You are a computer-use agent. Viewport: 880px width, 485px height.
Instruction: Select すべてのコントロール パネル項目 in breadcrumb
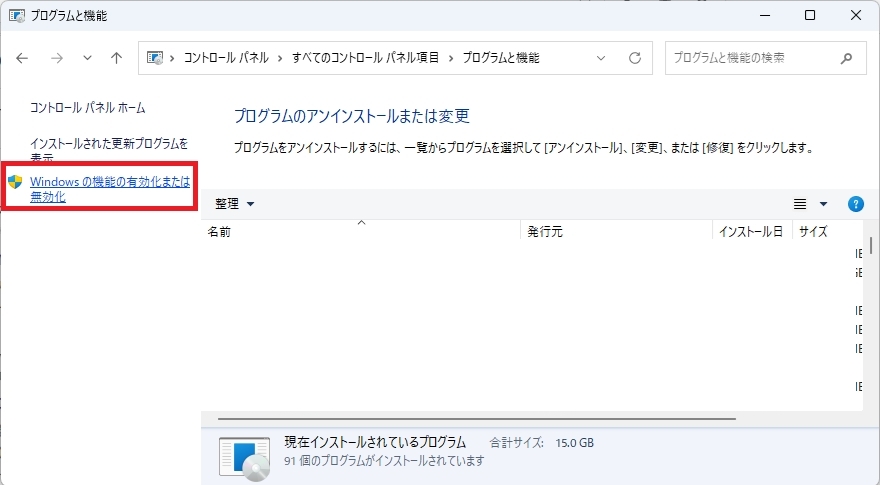point(366,58)
